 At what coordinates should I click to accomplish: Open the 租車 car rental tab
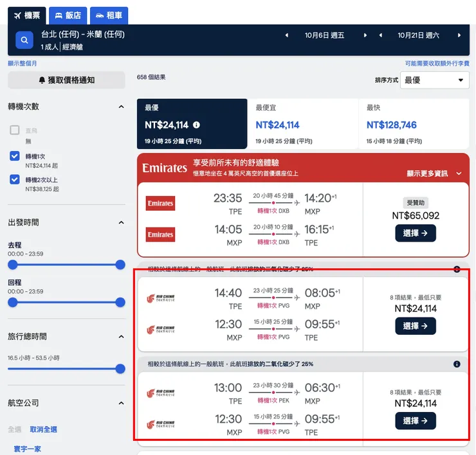pos(109,15)
